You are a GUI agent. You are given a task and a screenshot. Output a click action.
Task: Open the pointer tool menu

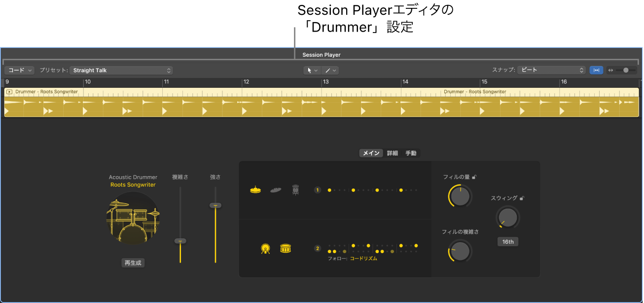[312, 71]
